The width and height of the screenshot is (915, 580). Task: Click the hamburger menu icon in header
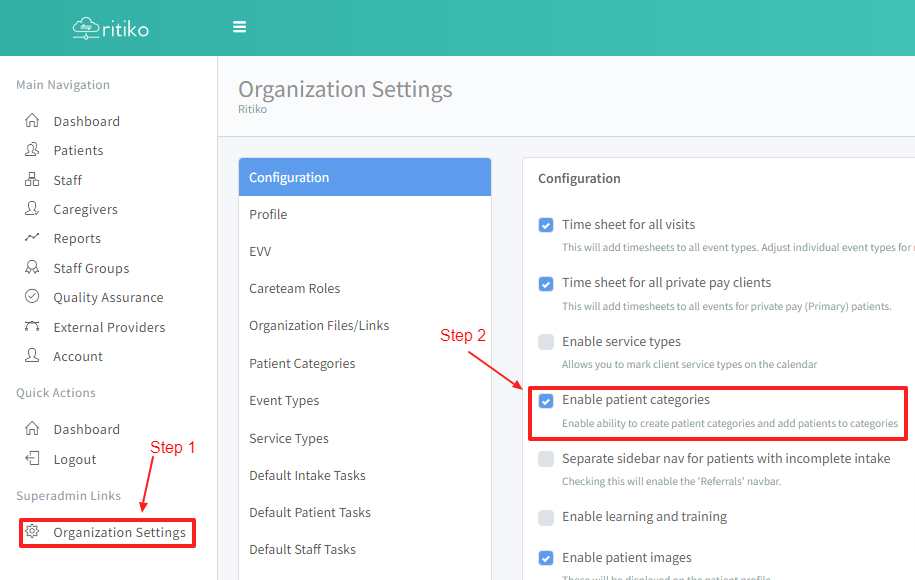[239, 27]
